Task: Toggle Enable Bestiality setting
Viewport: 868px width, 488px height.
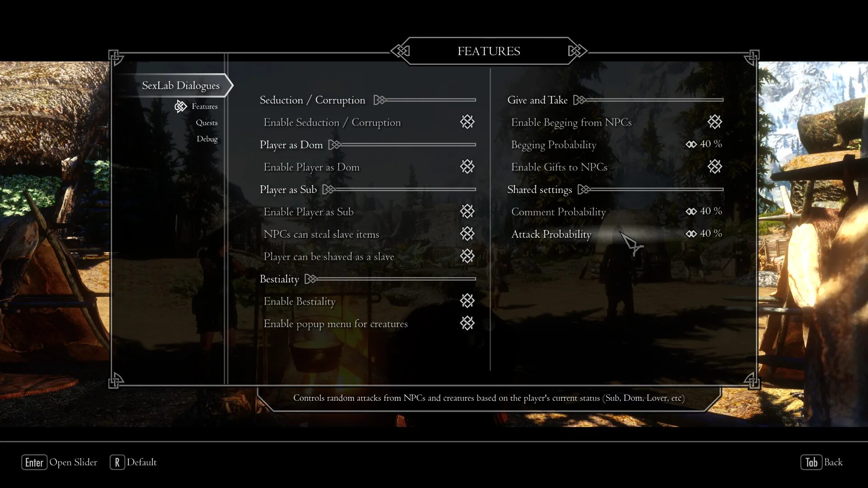Action: tap(467, 301)
